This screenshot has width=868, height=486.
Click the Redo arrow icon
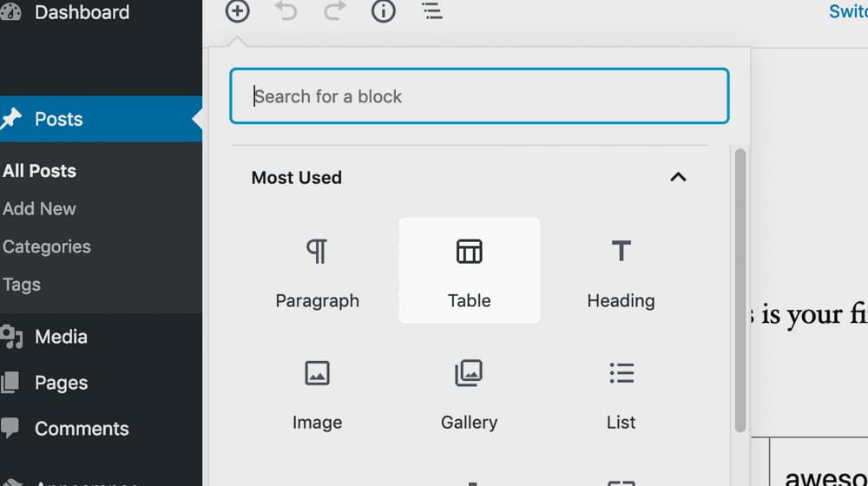click(x=334, y=11)
